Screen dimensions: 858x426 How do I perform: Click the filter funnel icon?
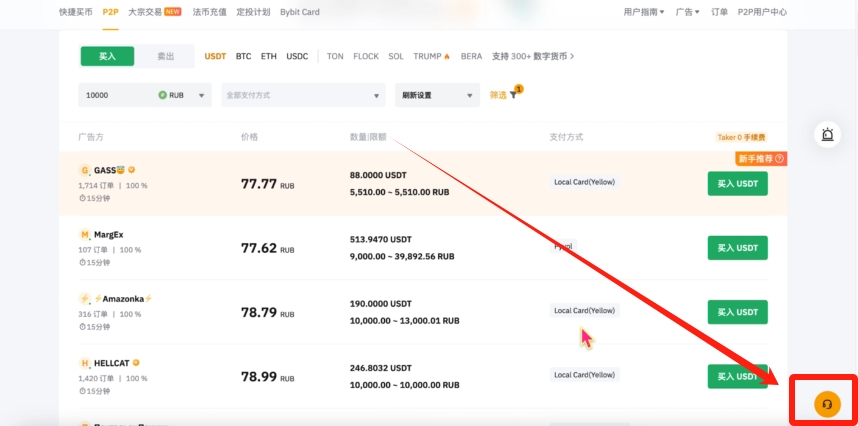pos(513,95)
